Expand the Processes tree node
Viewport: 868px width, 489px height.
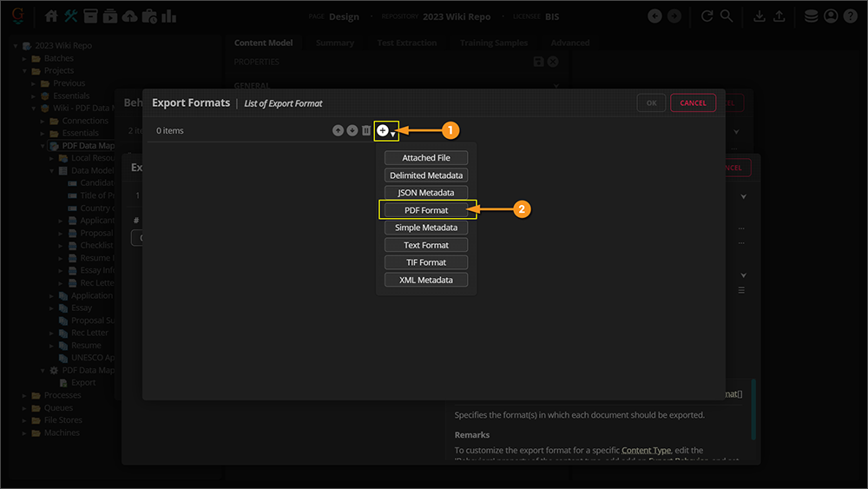[25, 395]
